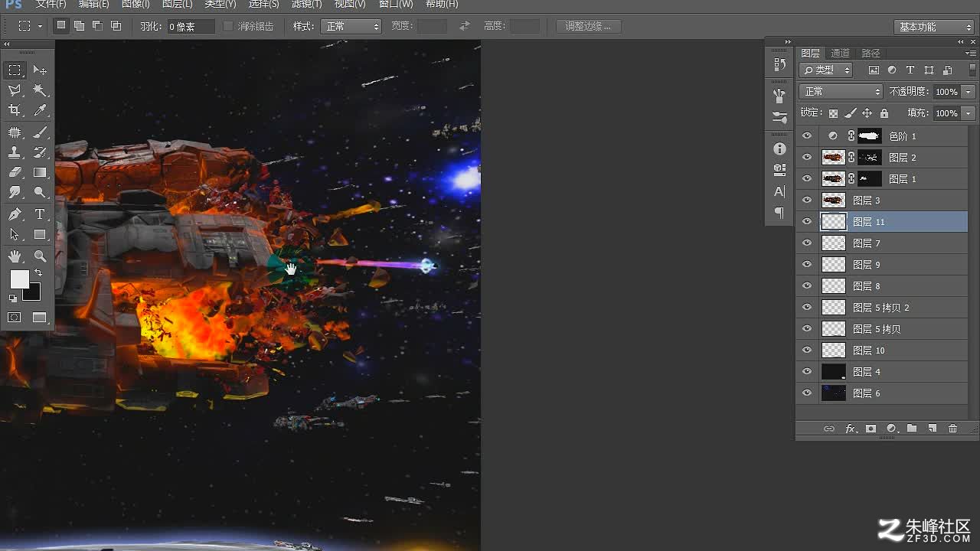Choose Intersect with selection mode button
The image size is (980, 551).
[x=116, y=26]
